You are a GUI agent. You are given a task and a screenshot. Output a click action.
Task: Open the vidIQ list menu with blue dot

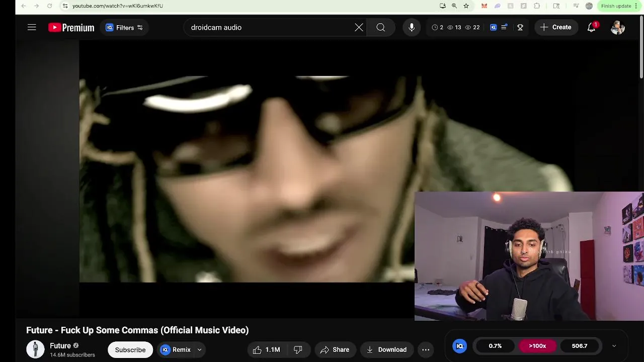pyautogui.click(x=504, y=27)
